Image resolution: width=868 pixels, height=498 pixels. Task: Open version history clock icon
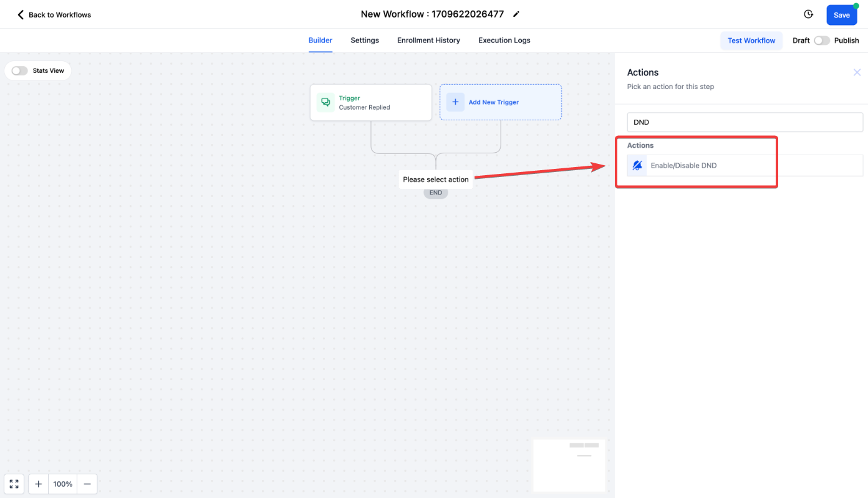coord(809,14)
